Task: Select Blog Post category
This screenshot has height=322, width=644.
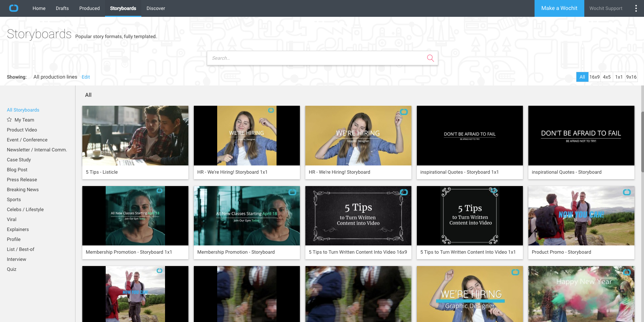Action: [17, 170]
